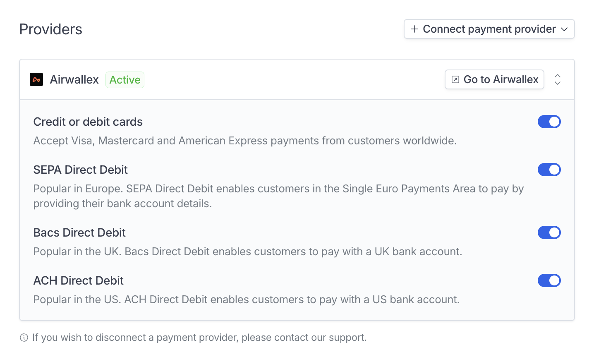Click the chevron arrow on Connect payment provider
This screenshot has width=594, height=364.
point(564,29)
